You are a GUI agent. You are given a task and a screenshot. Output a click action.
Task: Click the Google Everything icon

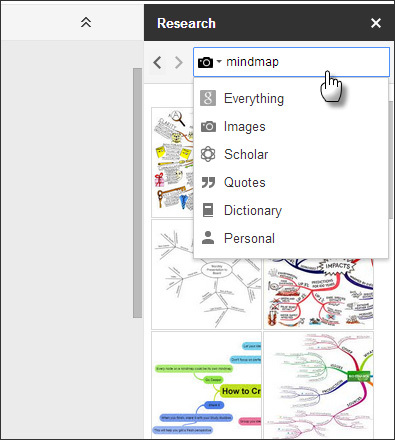click(x=208, y=98)
